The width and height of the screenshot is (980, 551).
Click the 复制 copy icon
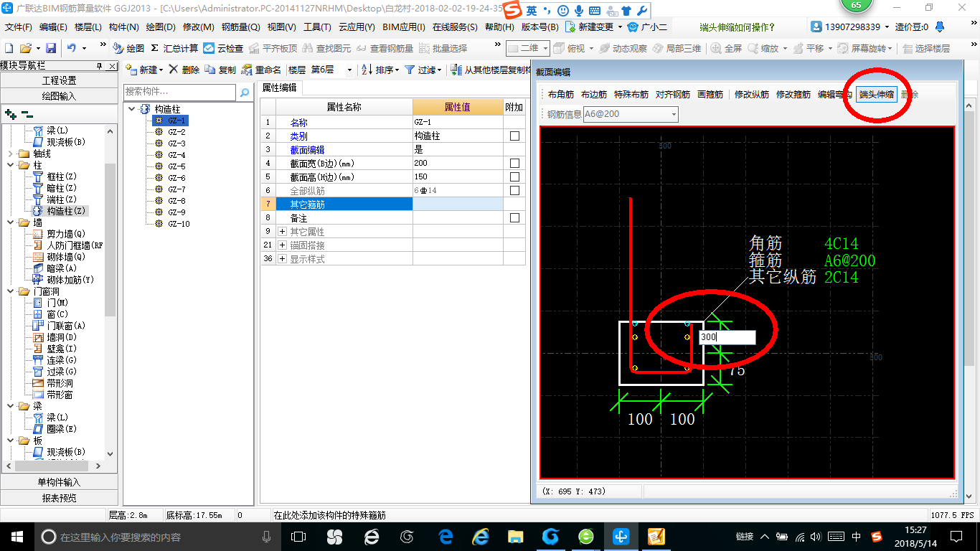[x=209, y=70]
